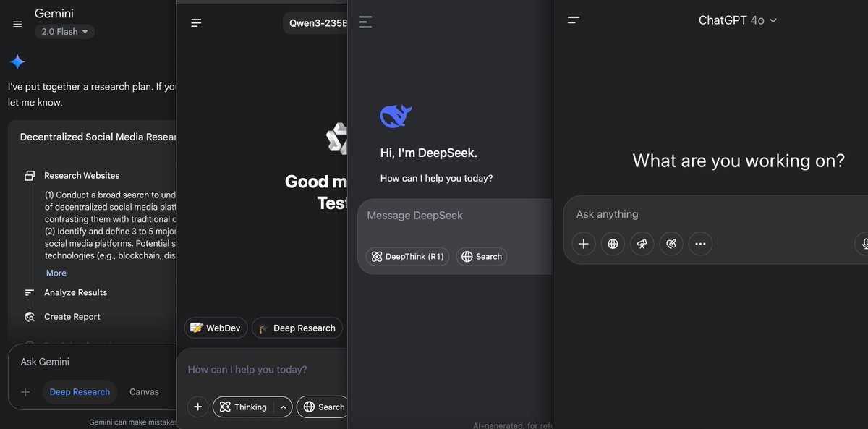Open the Qwen3-235B model selector

315,23
